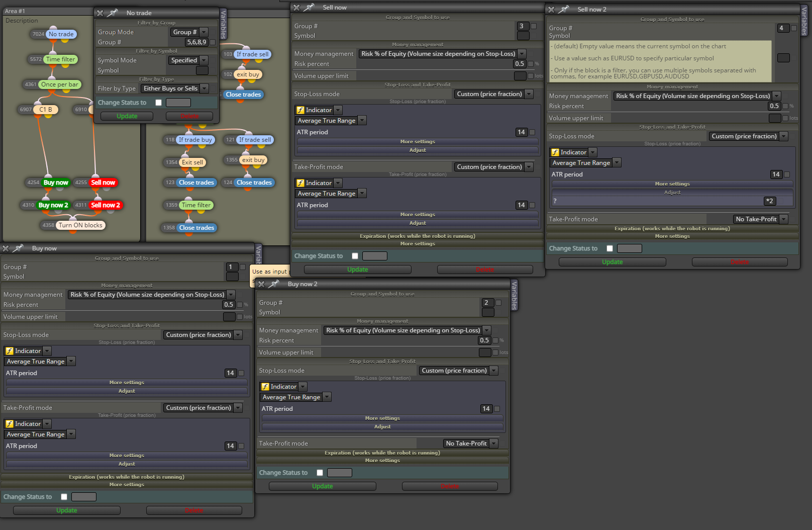
Task: Select the Once per bar block
Action: click(60, 84)
